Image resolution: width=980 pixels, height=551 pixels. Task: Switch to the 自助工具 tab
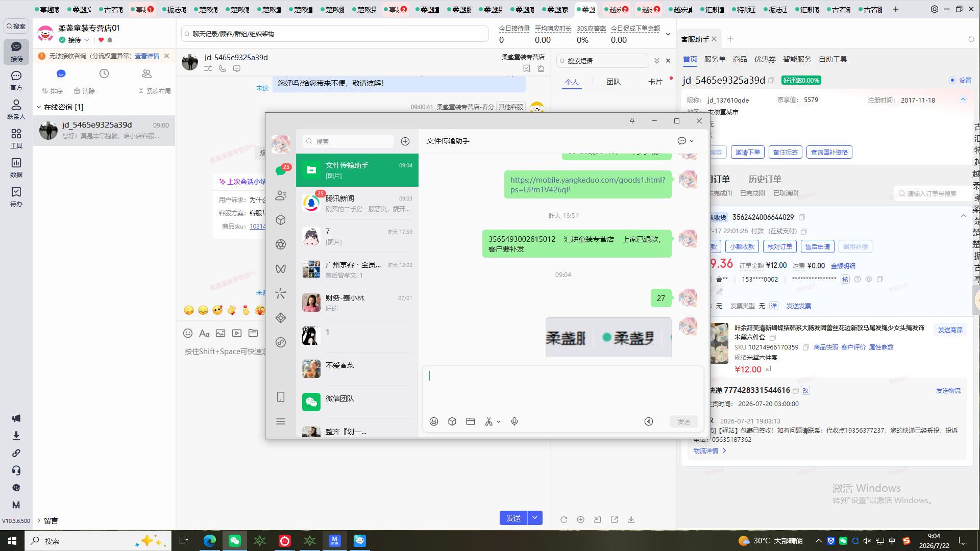point(833,59)
